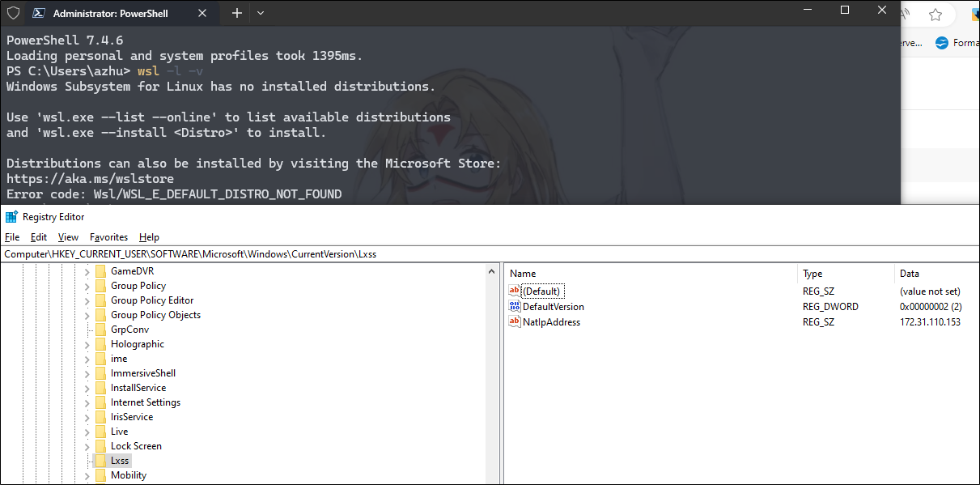Expand the Group Policy Editor key
Screen dimensions: 980x485
tap(87, 300)
